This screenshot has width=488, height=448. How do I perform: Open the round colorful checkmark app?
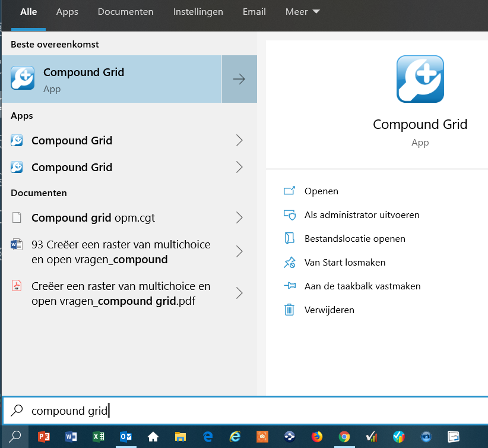(x=399, y=437)
